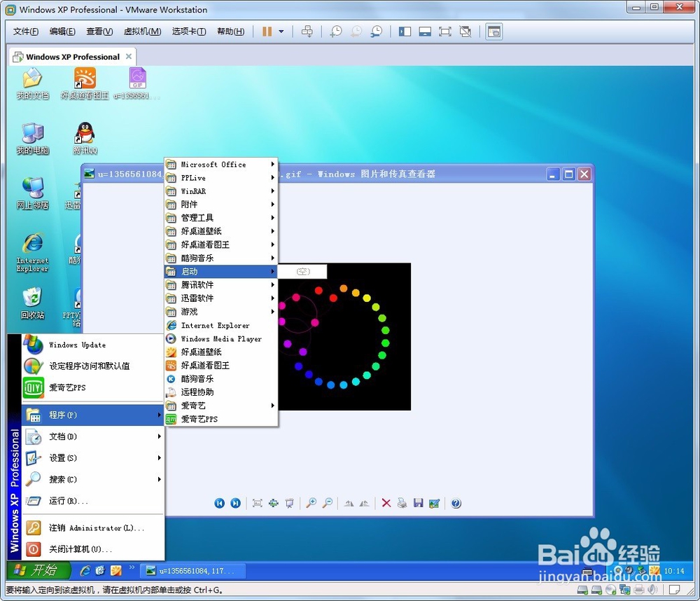This screenshot has width=700, height=601.
Task: Expand the 管理工具 submenu
Action: tap(221, 218)
